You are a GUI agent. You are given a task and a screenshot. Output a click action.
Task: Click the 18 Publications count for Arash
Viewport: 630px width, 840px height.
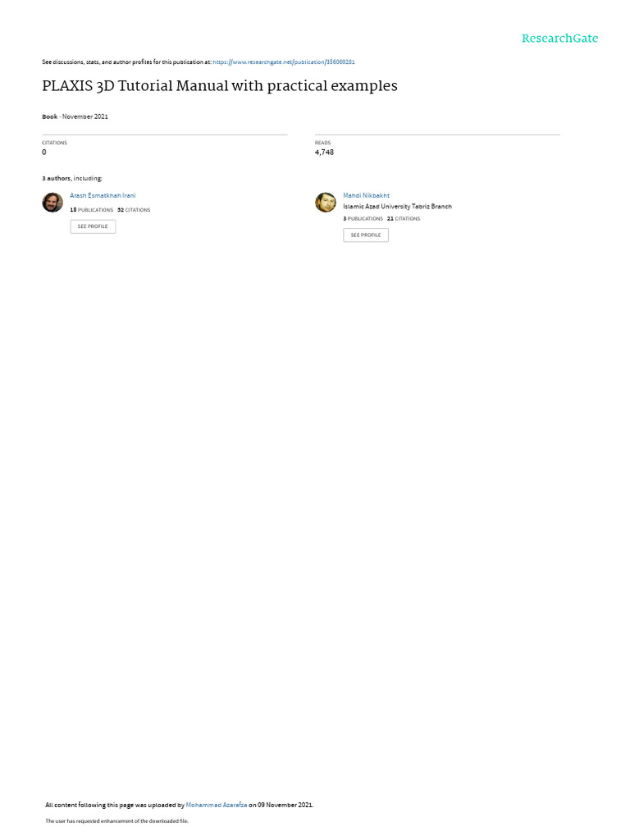click(x=92, y=210)
